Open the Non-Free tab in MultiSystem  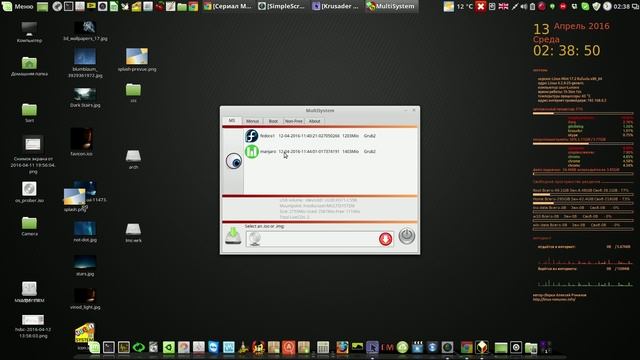pos(293,121)
